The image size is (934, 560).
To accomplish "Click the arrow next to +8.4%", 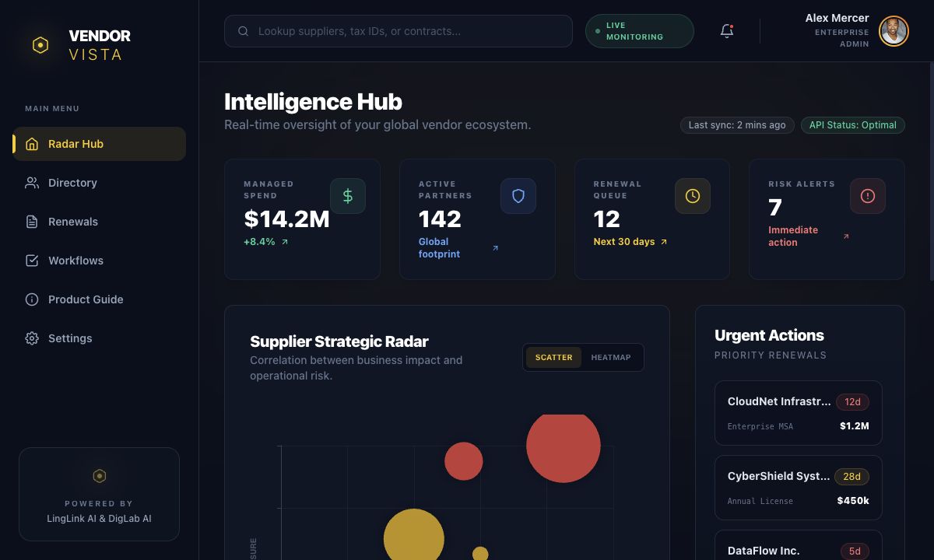I will pyautogui.click(x=285, y=242).
